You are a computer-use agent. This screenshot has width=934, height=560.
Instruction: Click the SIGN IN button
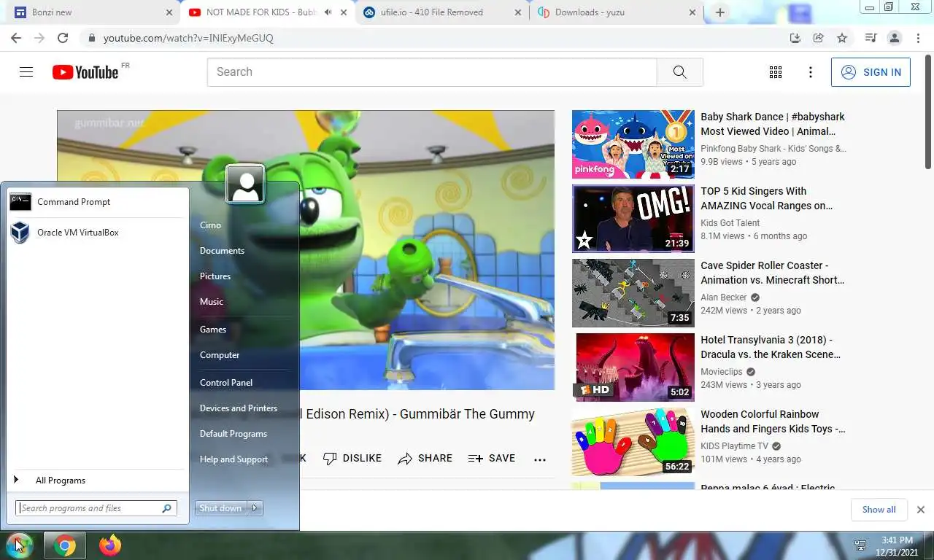871,72
